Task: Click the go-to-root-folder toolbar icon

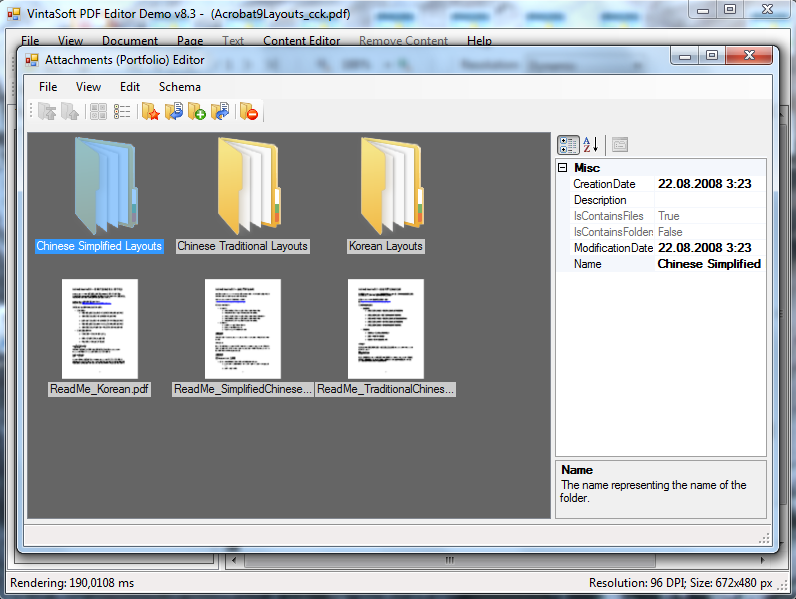Action: point(47,111)
